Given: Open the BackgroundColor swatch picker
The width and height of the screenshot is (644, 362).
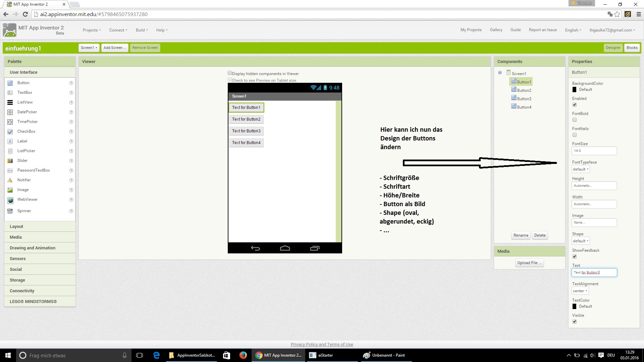Looking at the screenshot, I should [574, 89].
